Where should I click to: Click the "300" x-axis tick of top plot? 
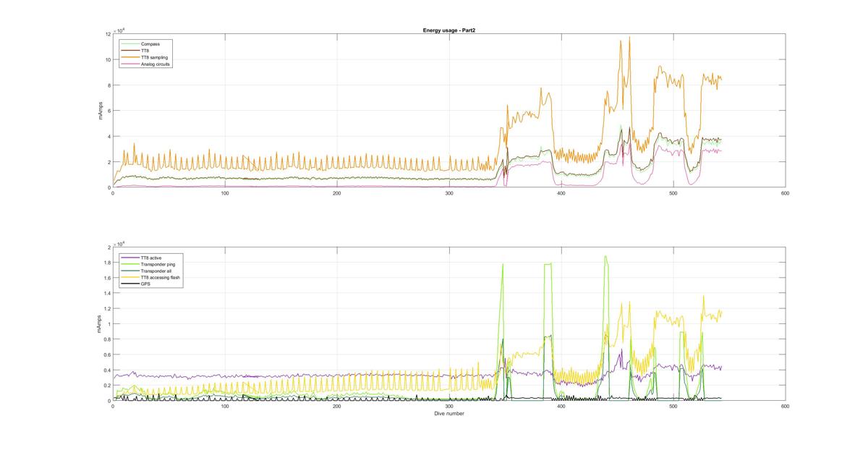point(449,193)
